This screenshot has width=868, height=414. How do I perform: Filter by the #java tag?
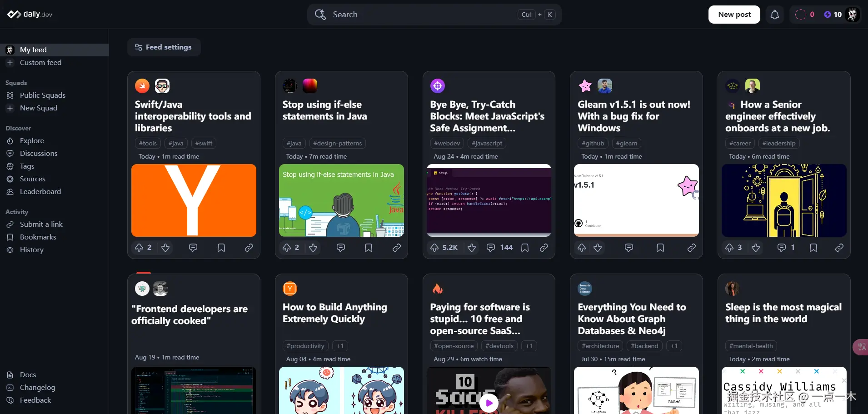click(175, 143)
